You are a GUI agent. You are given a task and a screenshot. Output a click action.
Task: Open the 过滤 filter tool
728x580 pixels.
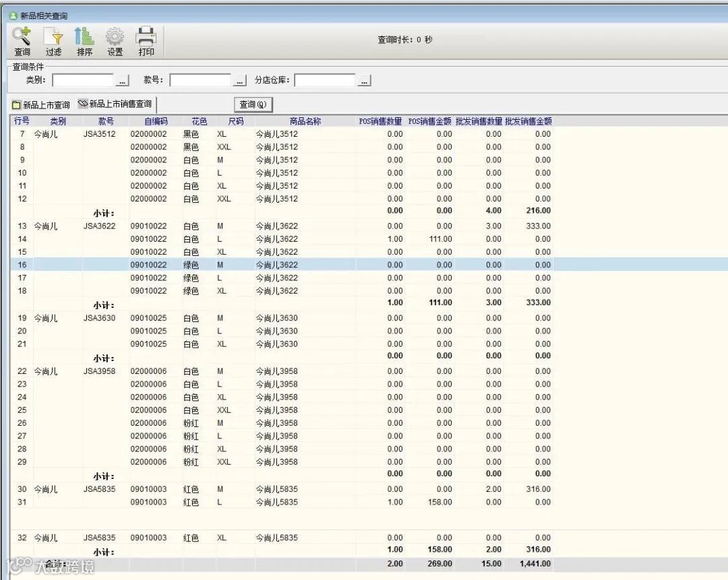click(x=53, y=41)
